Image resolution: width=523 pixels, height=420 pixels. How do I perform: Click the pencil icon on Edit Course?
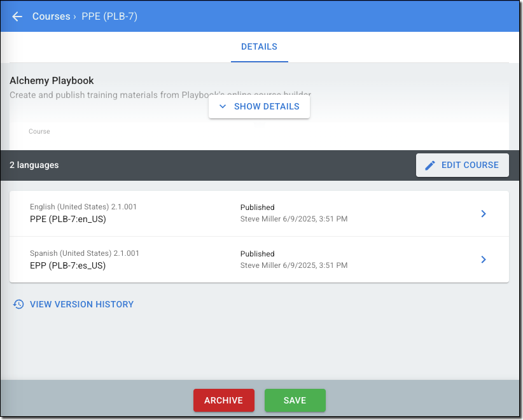pyautogui.click(x=430, y=165)
